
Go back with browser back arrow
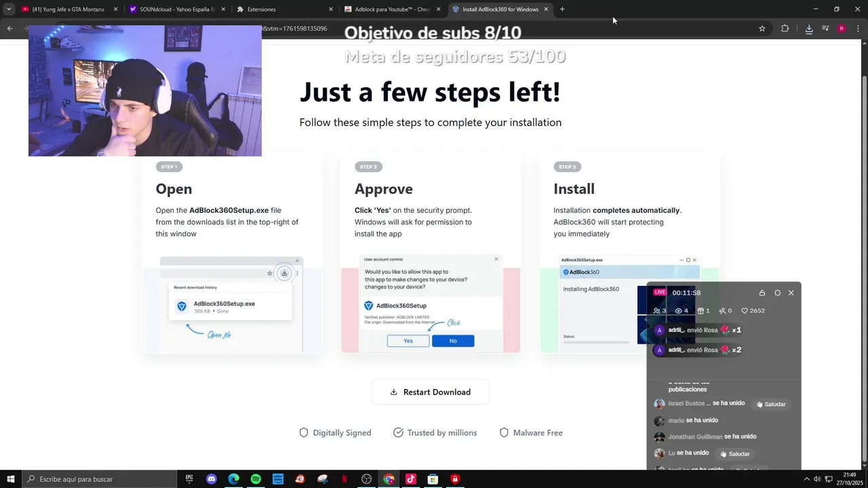click(9, 28)
